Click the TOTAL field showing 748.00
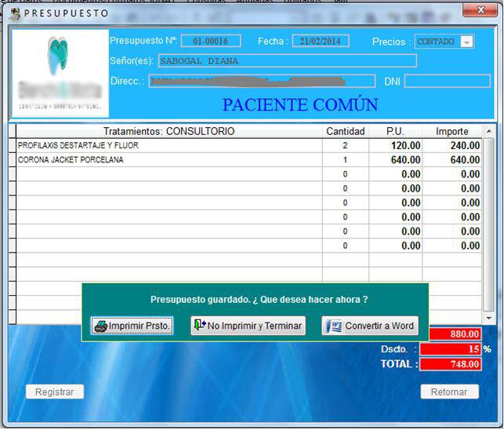 tap(451, 364)
